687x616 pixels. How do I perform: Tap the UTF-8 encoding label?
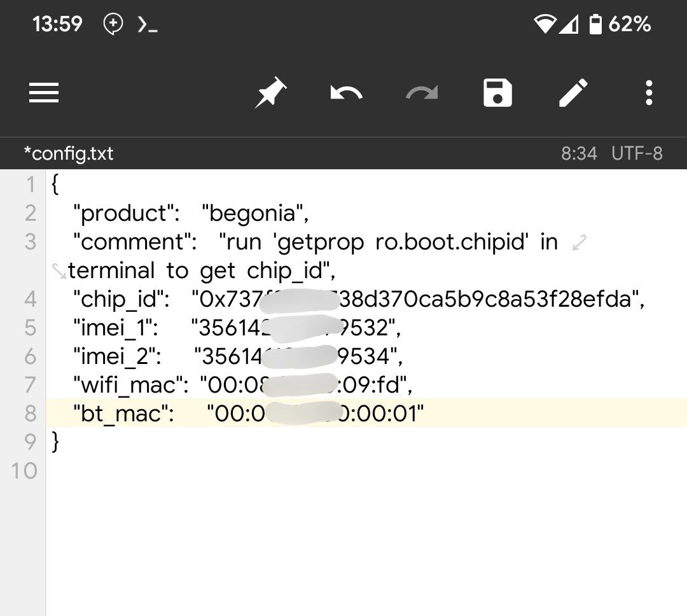tap(637, 153)
